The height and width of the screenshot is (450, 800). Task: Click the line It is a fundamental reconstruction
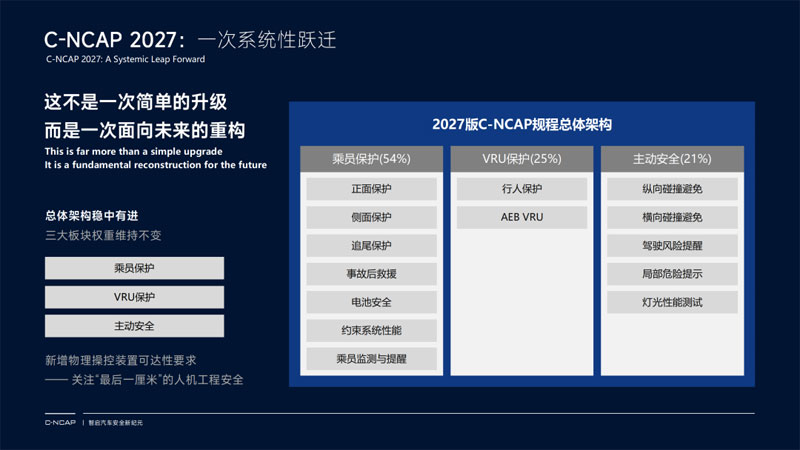(x=156, y=165)
